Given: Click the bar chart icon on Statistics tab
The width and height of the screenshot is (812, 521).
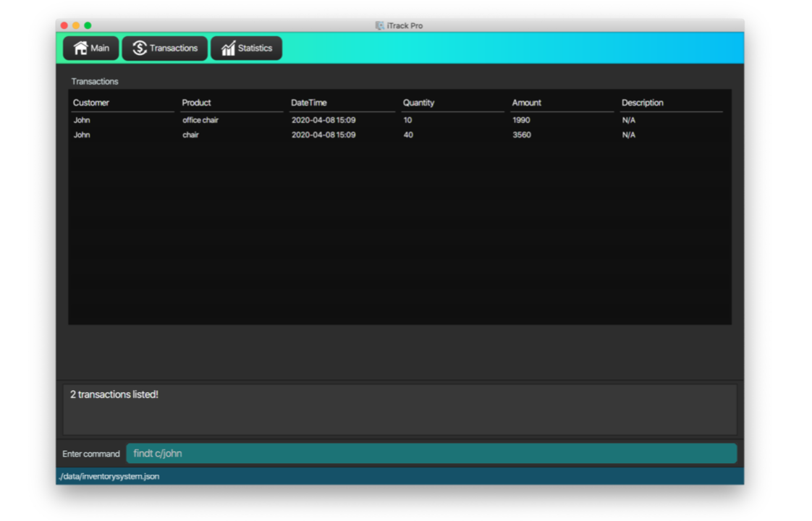Looking at the screenshot, I should pos(229,48).
